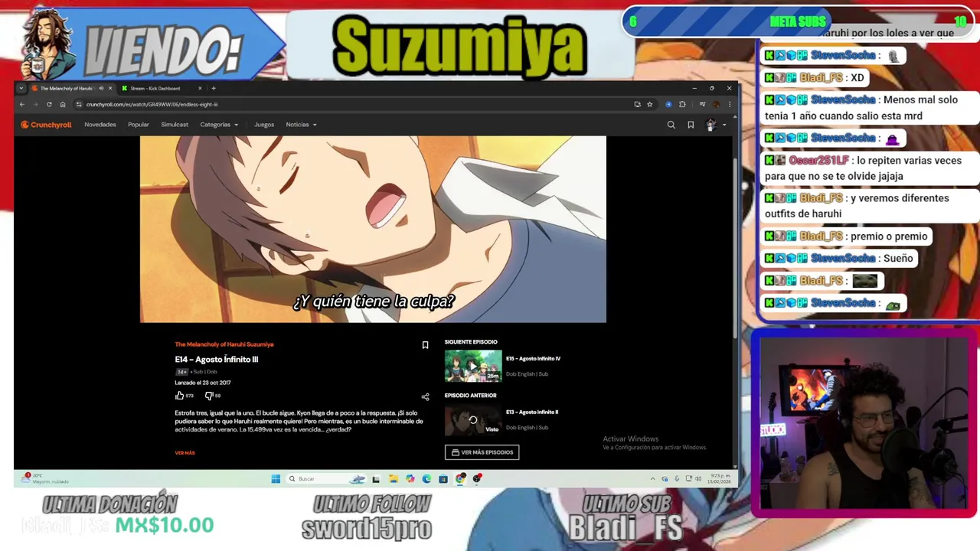Screen dimensions: 980x551
Task: Close the Stream - Kick Dashboard tab
Action: point(200,88)
